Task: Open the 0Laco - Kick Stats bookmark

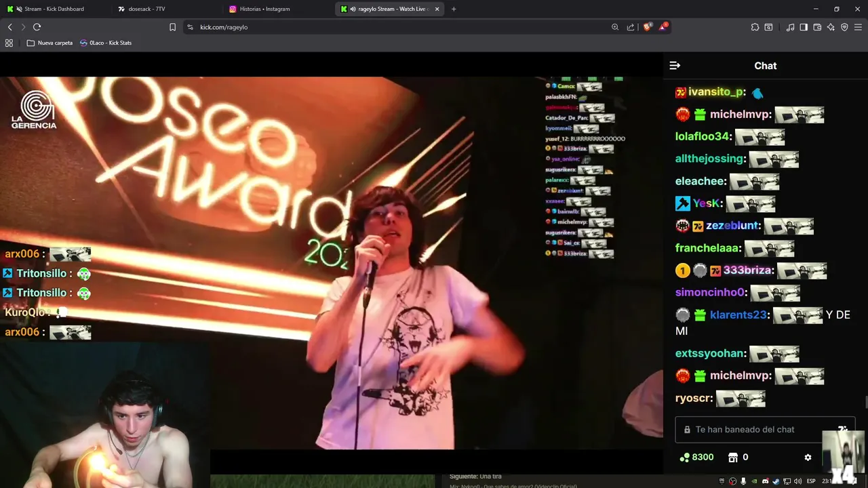Action: tap(106, 43)
